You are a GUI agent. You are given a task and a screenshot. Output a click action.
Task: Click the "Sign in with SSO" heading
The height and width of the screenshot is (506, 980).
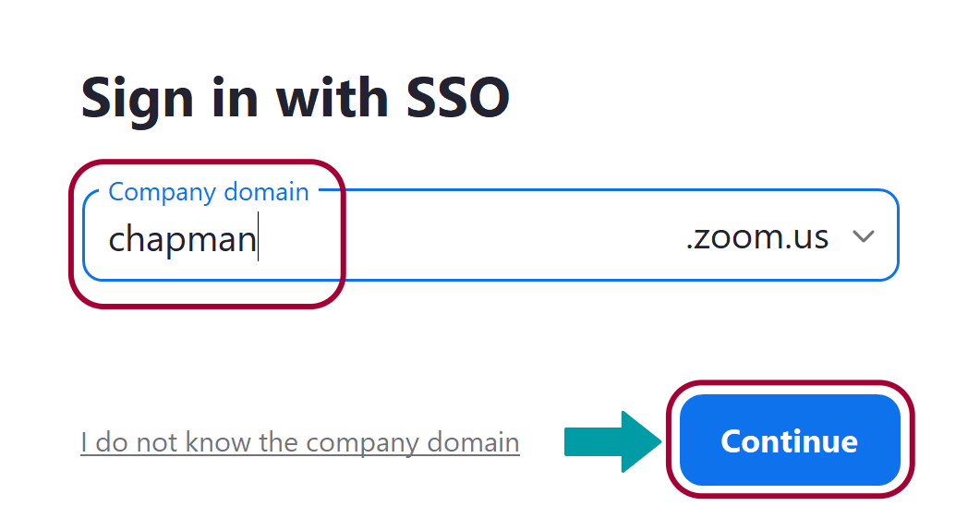click(296, 97)
